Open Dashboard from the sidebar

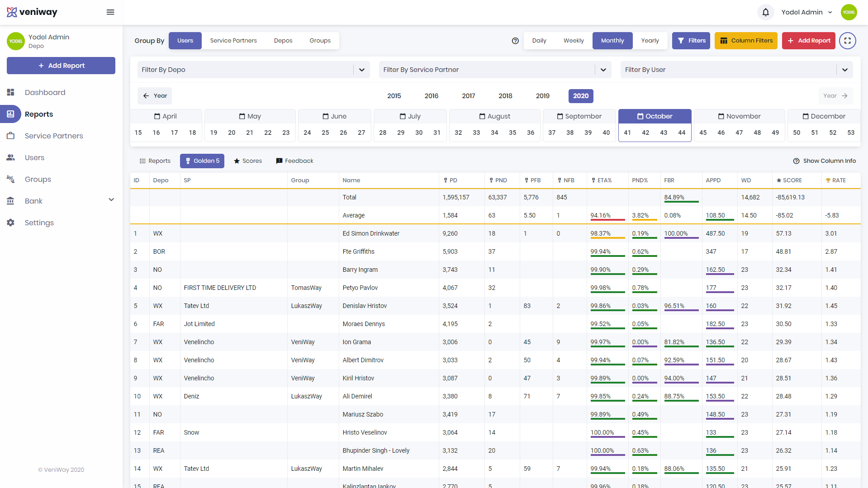point(45,92)
